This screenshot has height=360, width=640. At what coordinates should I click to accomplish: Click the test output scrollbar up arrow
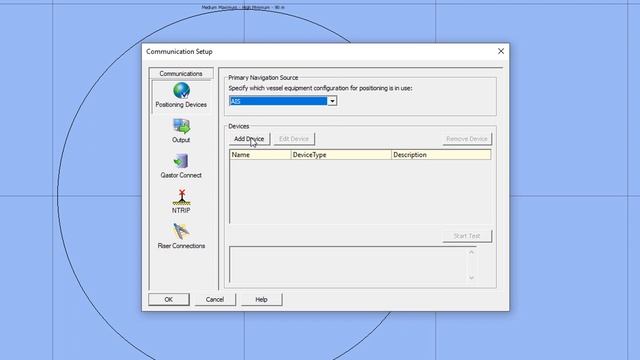471,252
